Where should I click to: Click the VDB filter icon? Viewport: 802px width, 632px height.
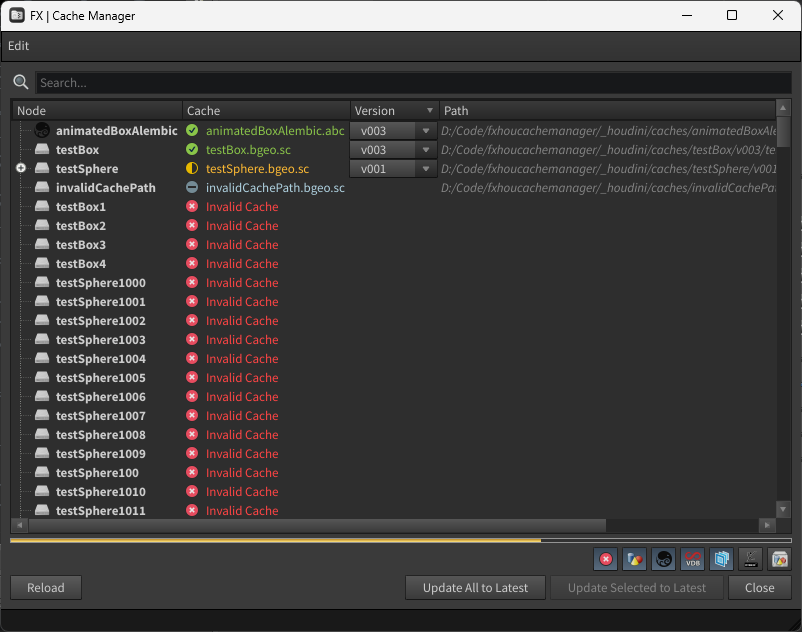coord(692,559)
